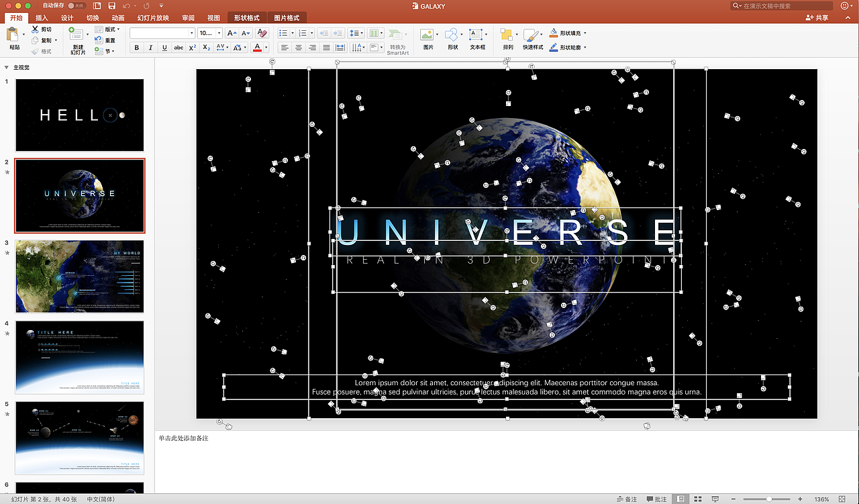Align text to the left
859x504 pixels.
pos(284,48)
